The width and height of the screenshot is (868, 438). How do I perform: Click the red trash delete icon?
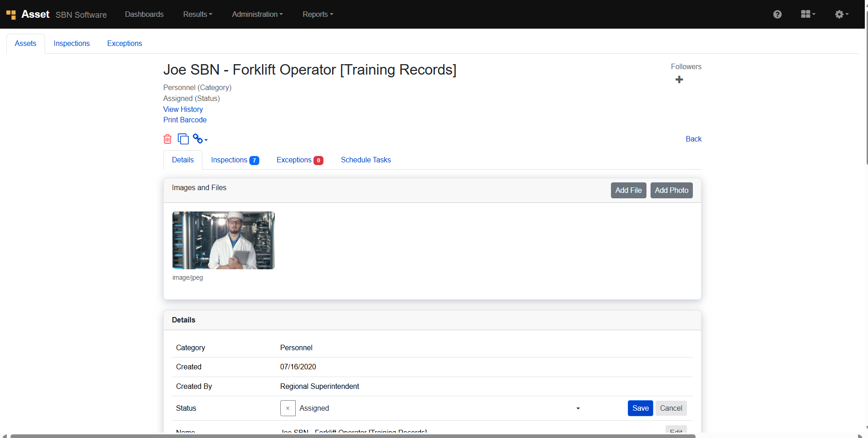(x=167, y=139)
